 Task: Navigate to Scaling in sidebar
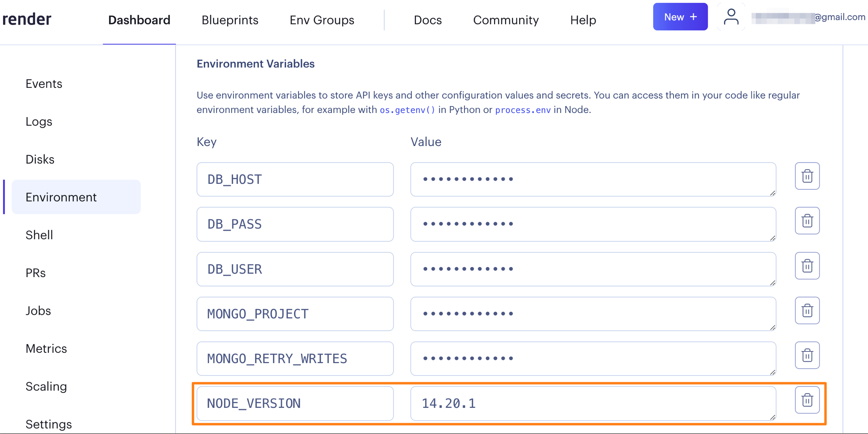46,386
